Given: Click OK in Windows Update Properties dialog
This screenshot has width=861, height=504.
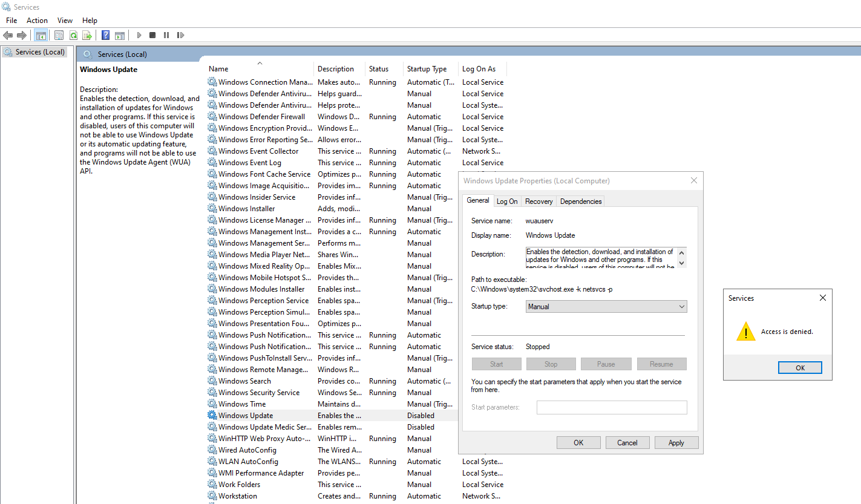Looking at the screenshot, I should pos(578,443).
